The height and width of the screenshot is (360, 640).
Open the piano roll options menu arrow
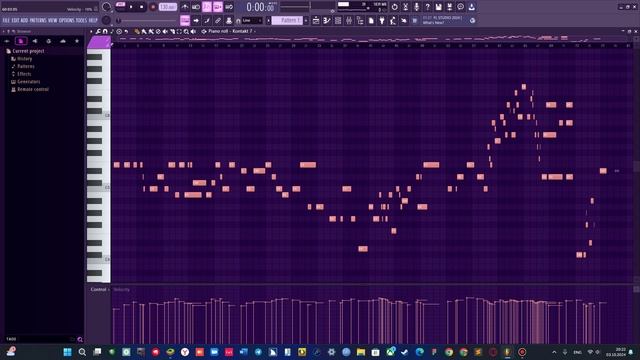(x=91, y=31)
